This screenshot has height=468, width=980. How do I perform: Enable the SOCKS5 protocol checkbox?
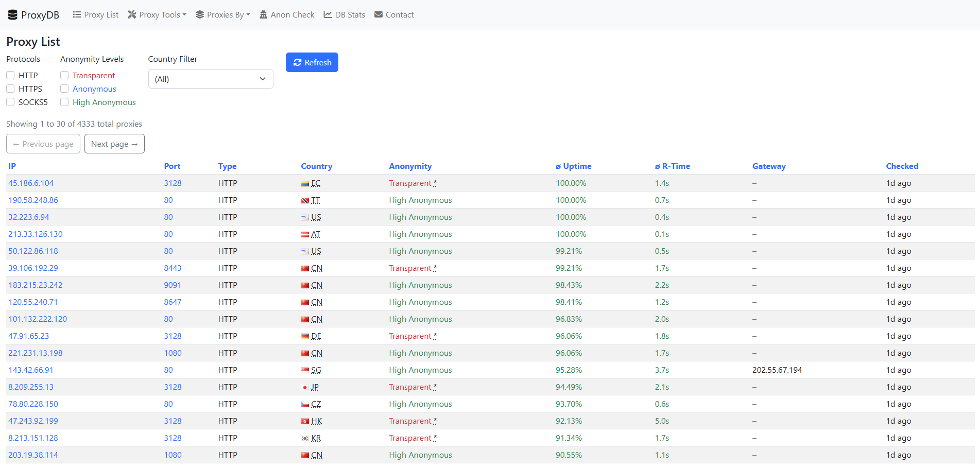pyautogui.click(x=10, y=102)
